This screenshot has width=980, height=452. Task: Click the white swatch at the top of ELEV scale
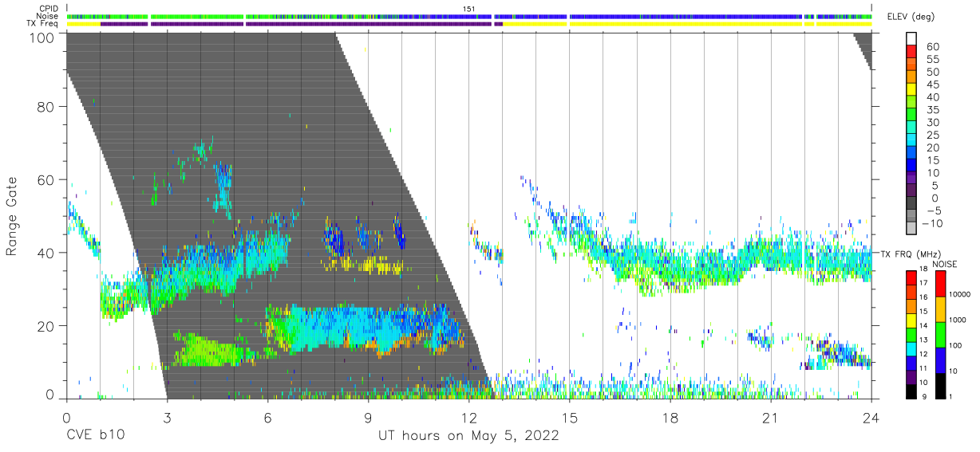pos(912,37)
